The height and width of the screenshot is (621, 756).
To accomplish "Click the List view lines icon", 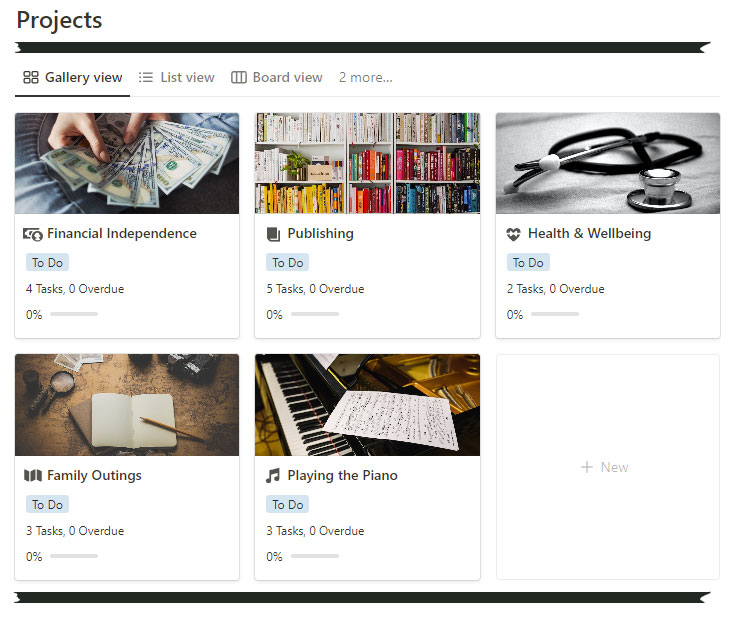I will click(146, 78).
